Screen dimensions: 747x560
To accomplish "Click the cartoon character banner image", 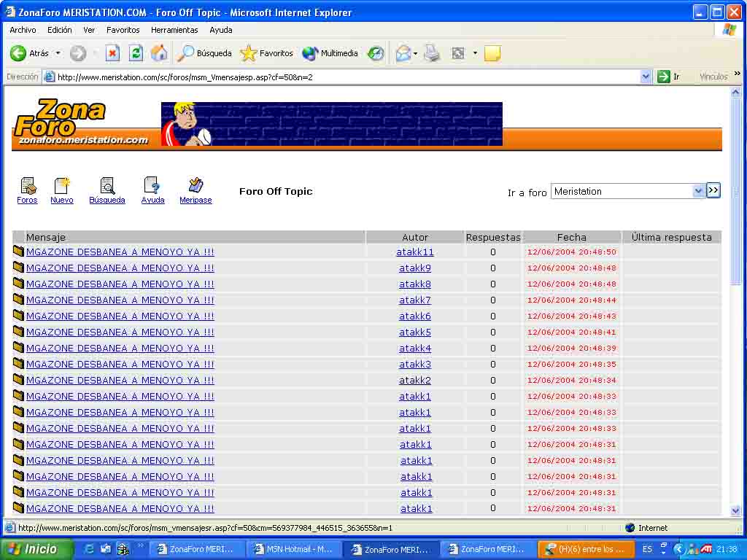I will pos(332,124).
